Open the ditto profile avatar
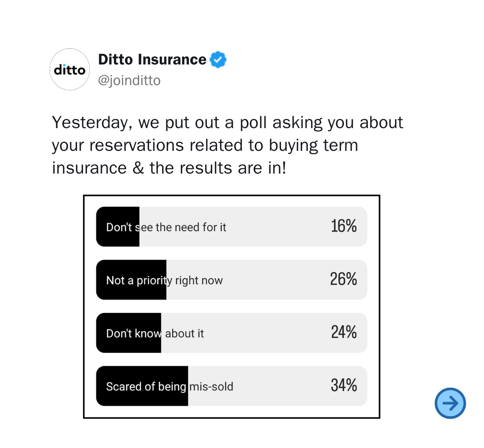Viewport: 484px width, 448px height. (70, 69)
